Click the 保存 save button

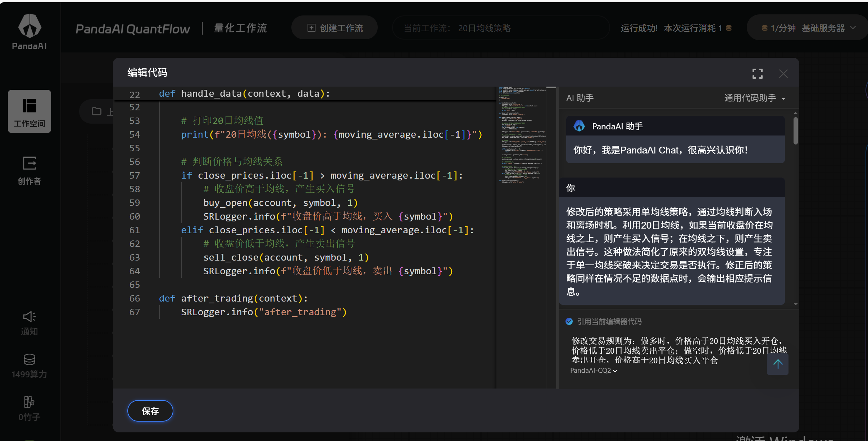pyautogui.click(x=150, y=411)
